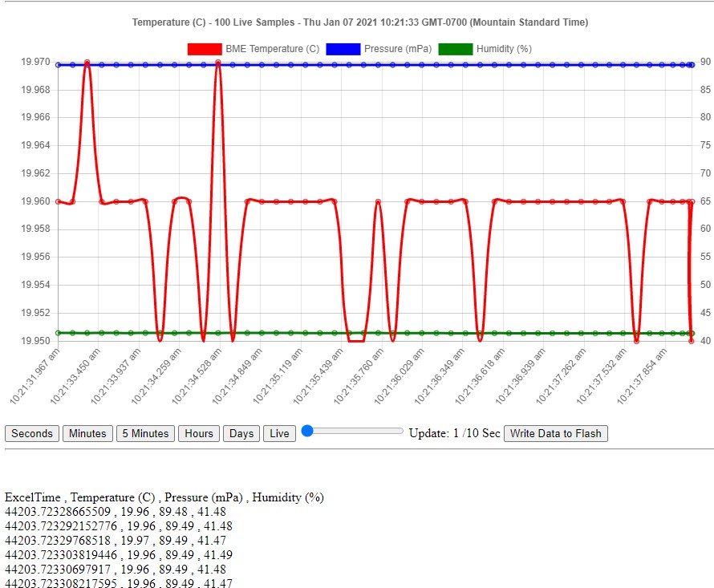Click the x-axis label '10:21:37.854 am'

[x=642, y=376]
